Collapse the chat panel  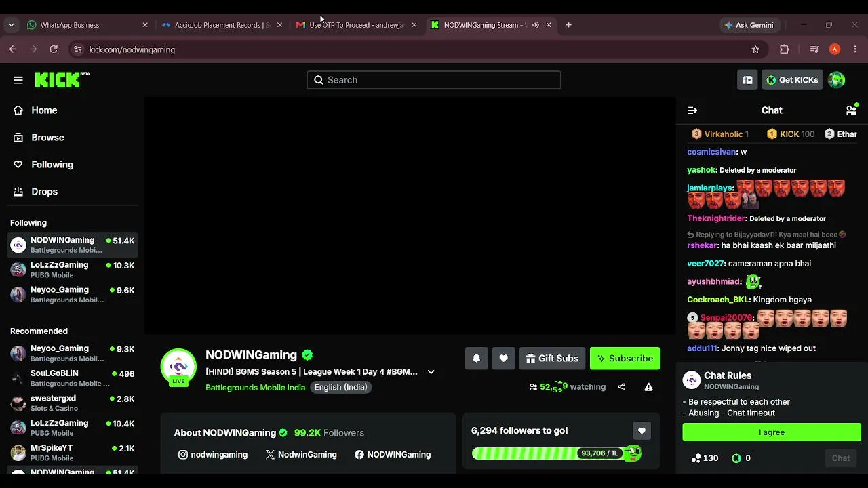pyautogui.click(x=692, y=110)
